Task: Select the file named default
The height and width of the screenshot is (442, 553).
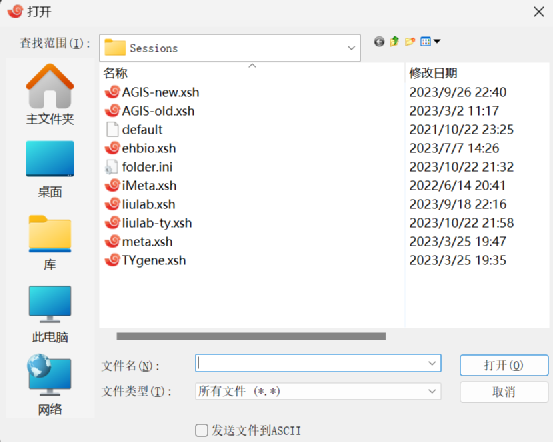Action: pos(142,130)
